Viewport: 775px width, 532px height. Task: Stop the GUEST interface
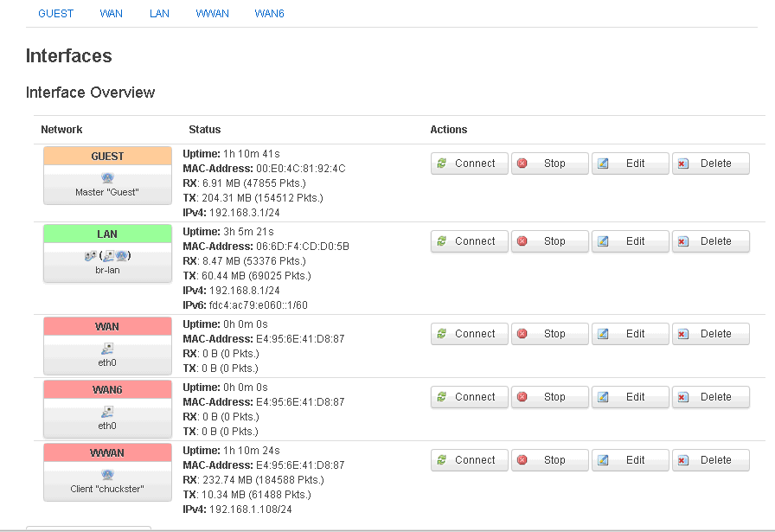(x=549, y=163)
